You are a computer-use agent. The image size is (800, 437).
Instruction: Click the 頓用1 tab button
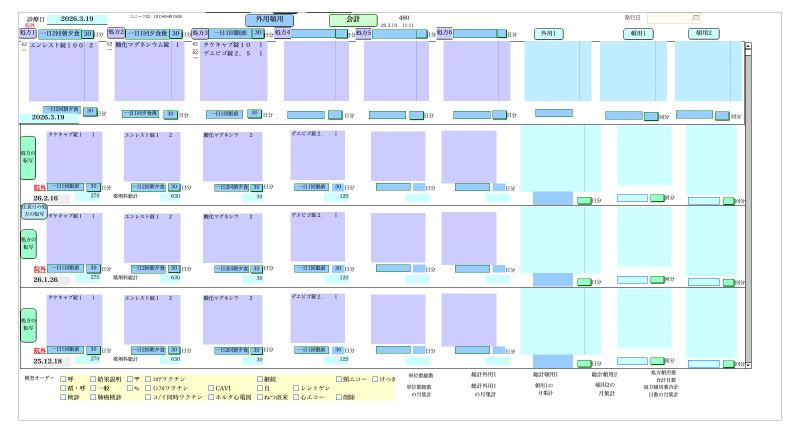(x=637, y=33)
